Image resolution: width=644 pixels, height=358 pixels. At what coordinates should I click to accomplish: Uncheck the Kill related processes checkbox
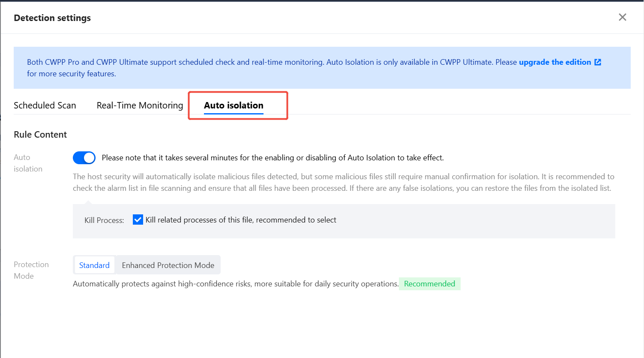click(x=138, y=220)
